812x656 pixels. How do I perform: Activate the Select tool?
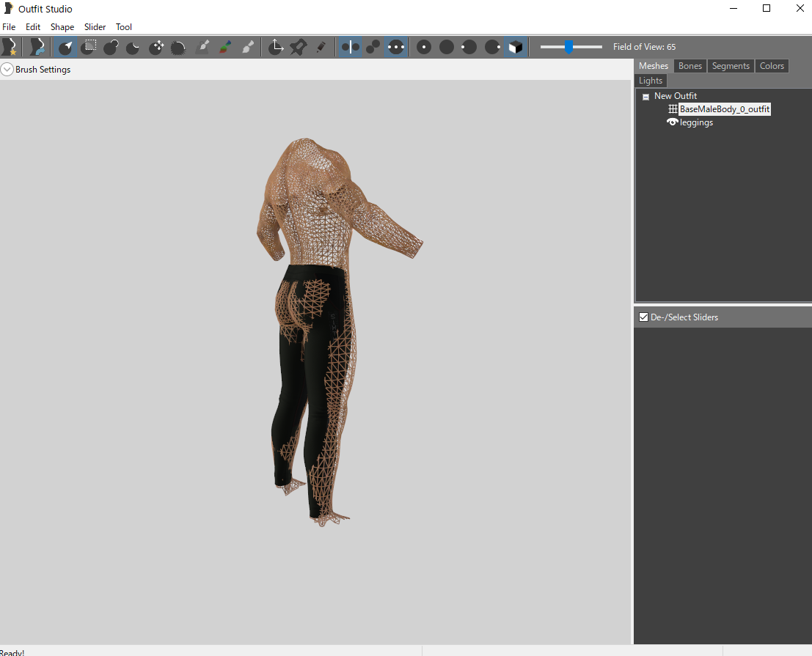65,47
